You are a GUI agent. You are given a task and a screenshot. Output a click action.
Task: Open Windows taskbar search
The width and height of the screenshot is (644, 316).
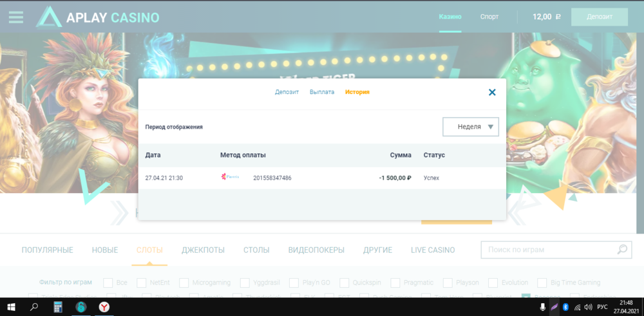click(34, 306)
